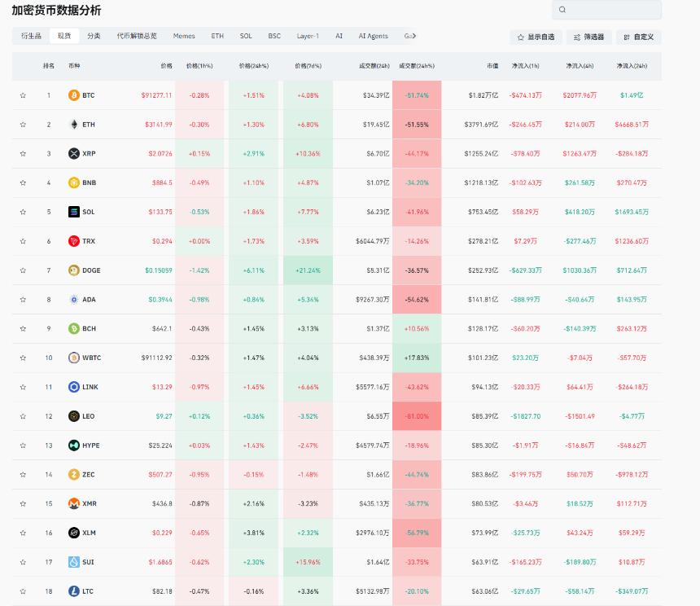
Task: Click the TRX coin icon
Action: 73,241
